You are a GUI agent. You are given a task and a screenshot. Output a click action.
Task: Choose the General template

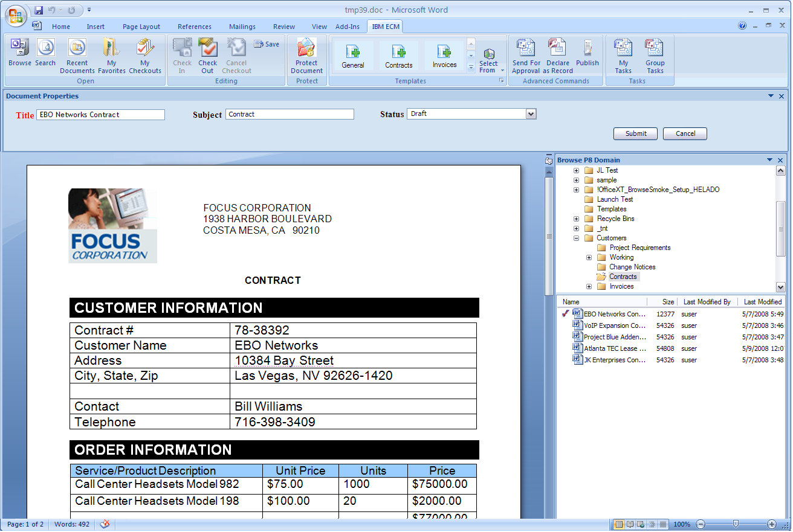[x=353, y=56]
